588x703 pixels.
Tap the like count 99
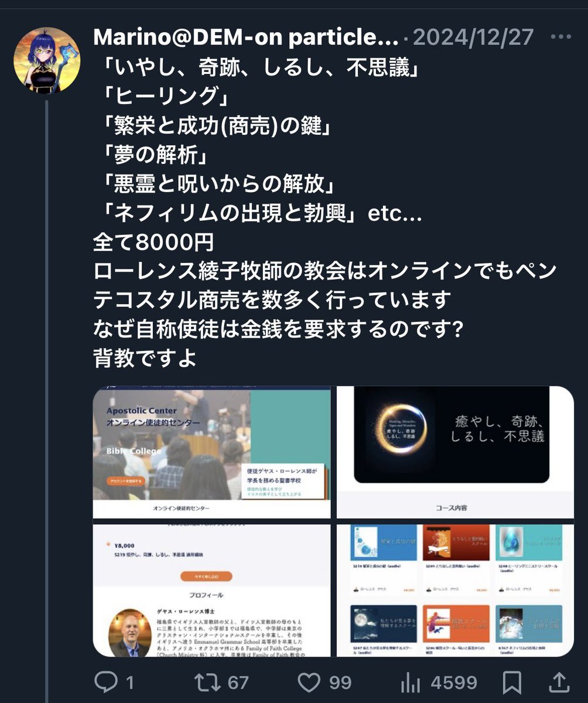[340, 682]
